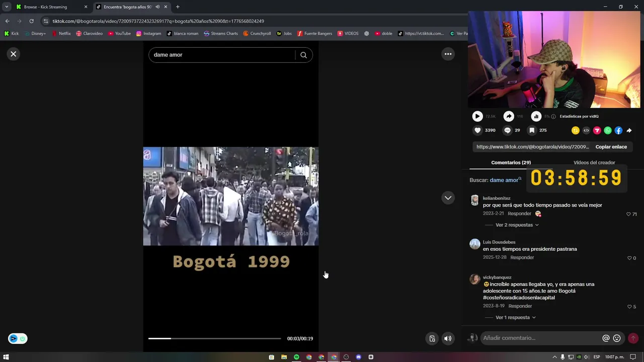Close the TikTok video viewer with X
The image size is (644, 362).
(x=14, y=54)
